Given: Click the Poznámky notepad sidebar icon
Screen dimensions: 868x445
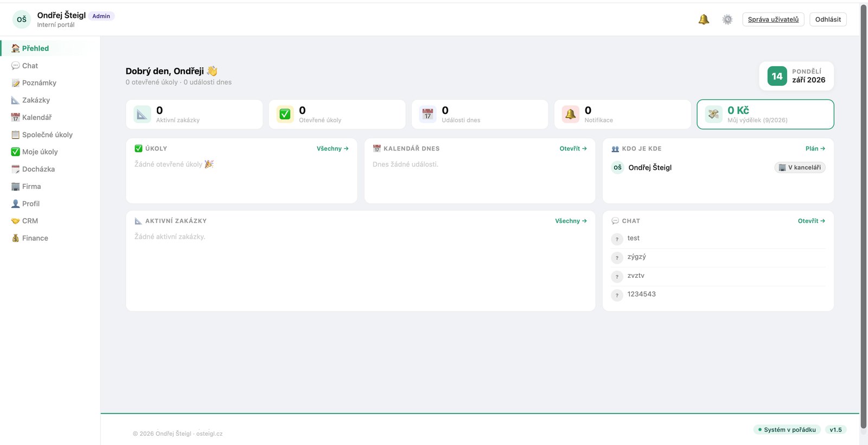Looking at the screenshot, I should click(15, 83).
